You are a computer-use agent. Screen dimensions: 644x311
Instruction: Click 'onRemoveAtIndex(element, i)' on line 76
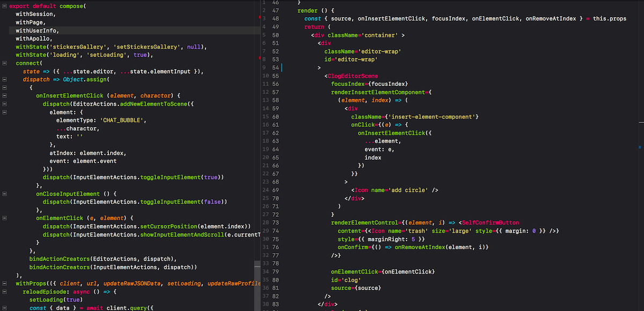tap(441, 247)
